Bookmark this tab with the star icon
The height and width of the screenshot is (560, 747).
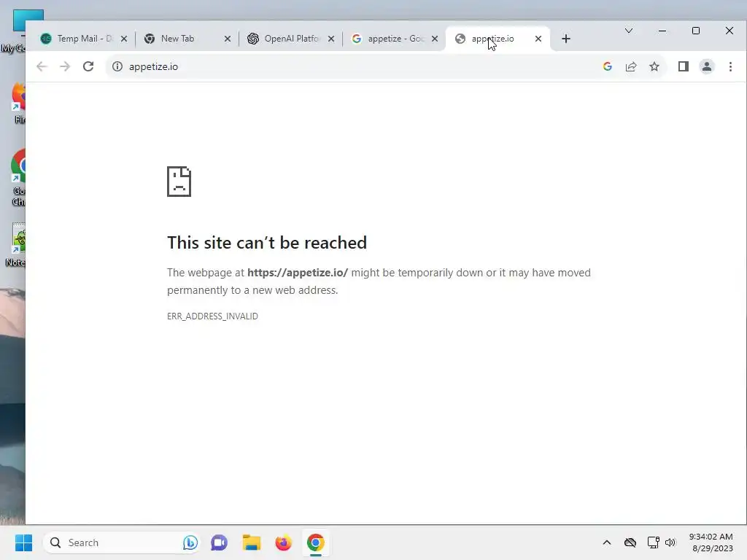(654, 66)
